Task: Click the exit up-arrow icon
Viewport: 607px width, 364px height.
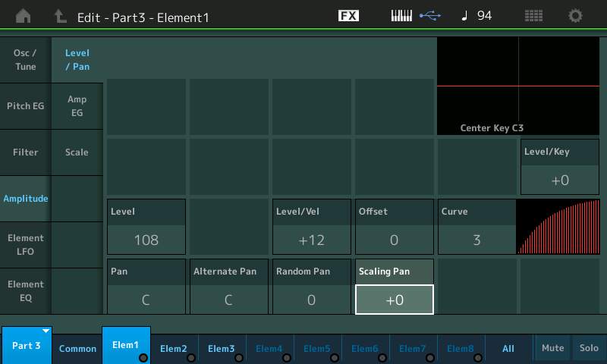Action: 60,16
